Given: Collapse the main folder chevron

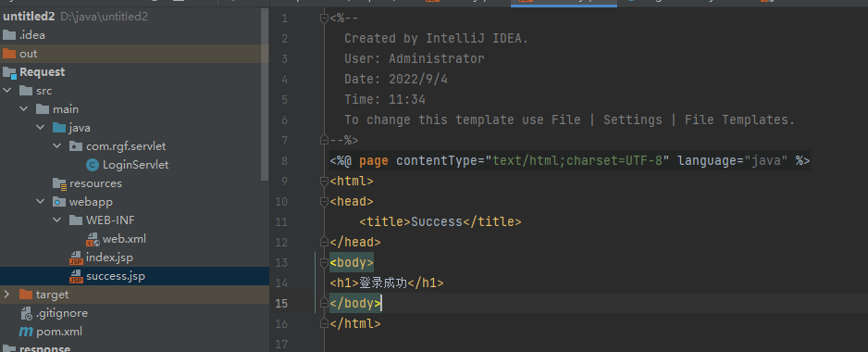Looking at the screenshot, I should 23,109.
